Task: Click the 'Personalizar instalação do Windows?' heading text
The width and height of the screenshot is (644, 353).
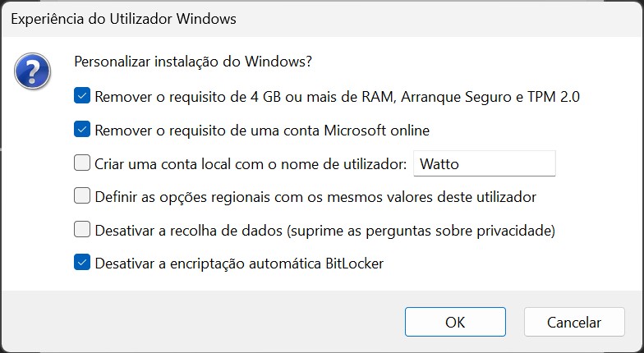Action: click(193, 62)
